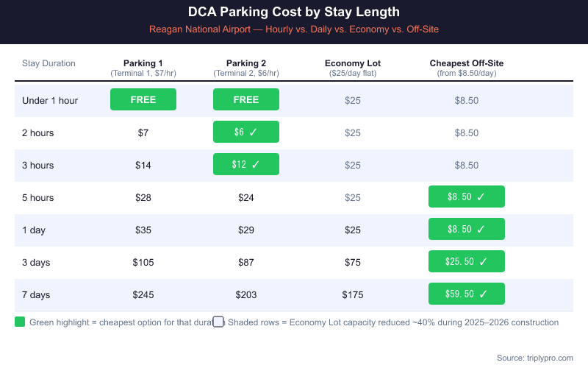Click FREE badge under Parking 1

point(143,100)
